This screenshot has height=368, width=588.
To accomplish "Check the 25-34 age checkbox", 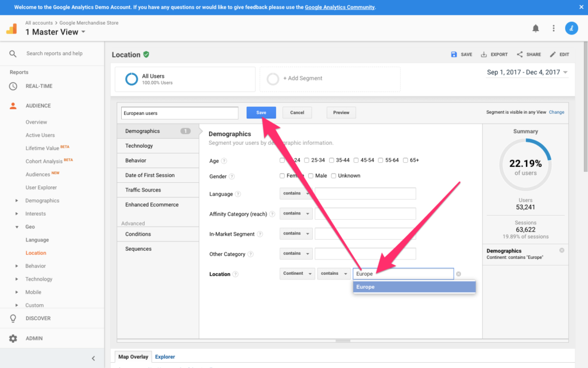I will click(307, 160).
